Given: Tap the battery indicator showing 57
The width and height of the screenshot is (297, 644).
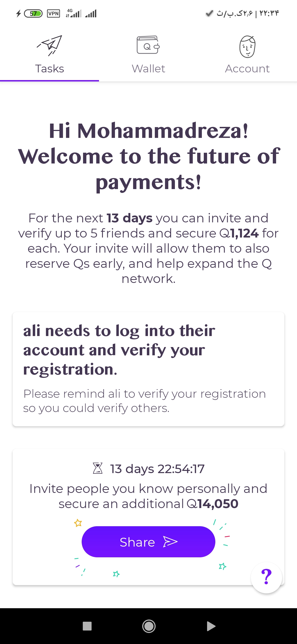Looking at the screenshot, I should pos(33,13).
